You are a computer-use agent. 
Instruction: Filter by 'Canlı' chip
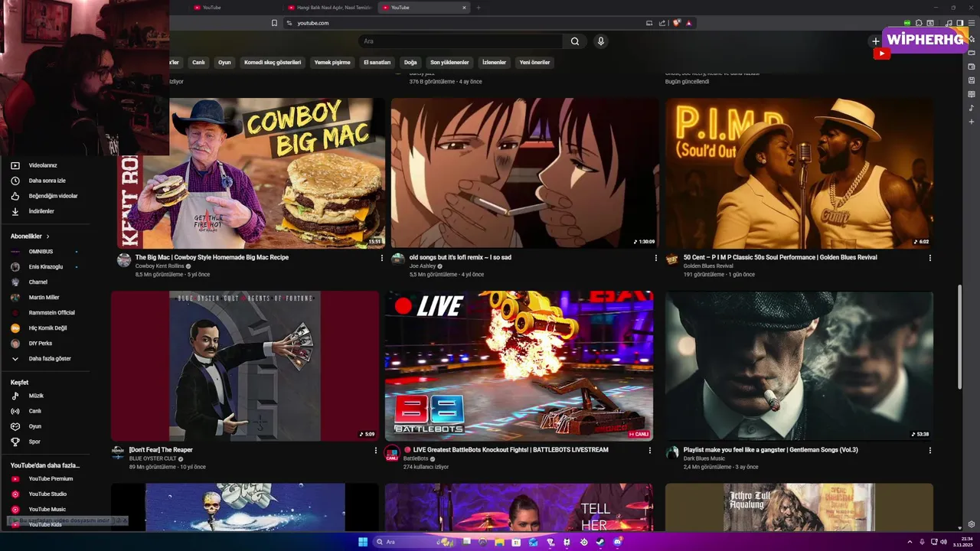click(198, 63)
